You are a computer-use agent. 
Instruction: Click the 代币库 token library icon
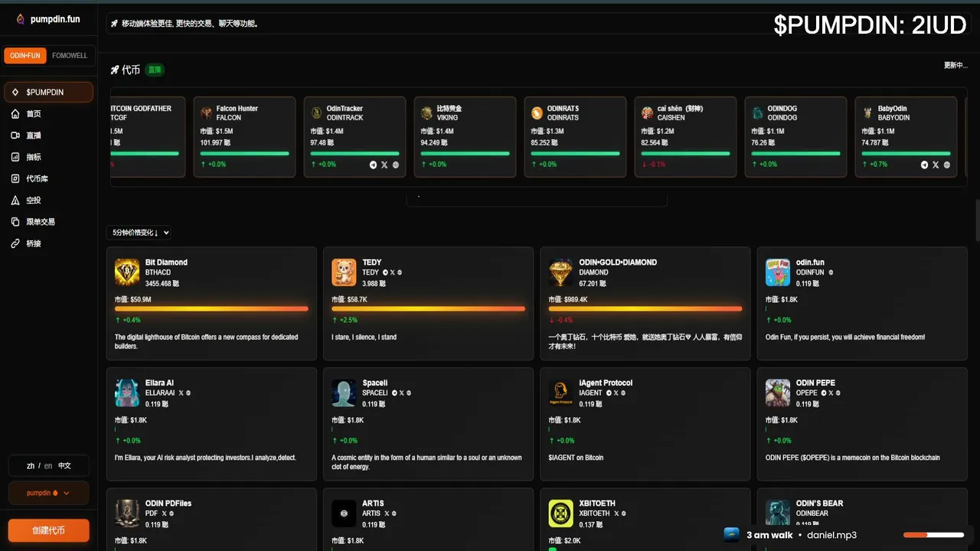[15, 178]
